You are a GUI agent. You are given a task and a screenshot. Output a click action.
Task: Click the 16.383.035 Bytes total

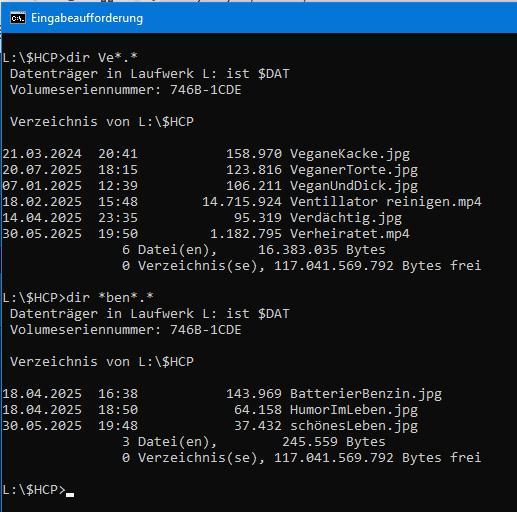tap(322, 250)
